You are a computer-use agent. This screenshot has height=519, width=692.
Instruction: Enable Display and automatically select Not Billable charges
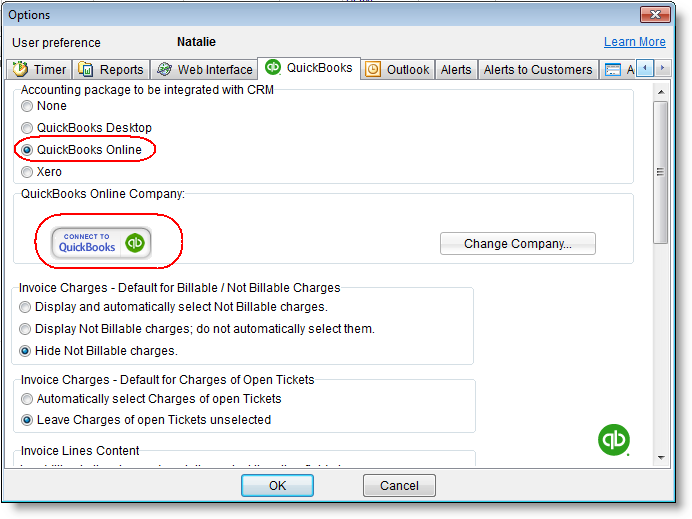tap(27, 307)
